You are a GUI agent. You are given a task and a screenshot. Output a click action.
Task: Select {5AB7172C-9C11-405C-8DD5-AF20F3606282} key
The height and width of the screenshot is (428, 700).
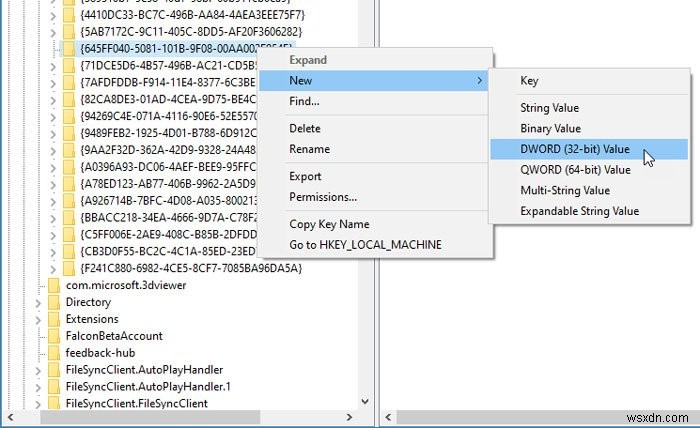[191, 32]
